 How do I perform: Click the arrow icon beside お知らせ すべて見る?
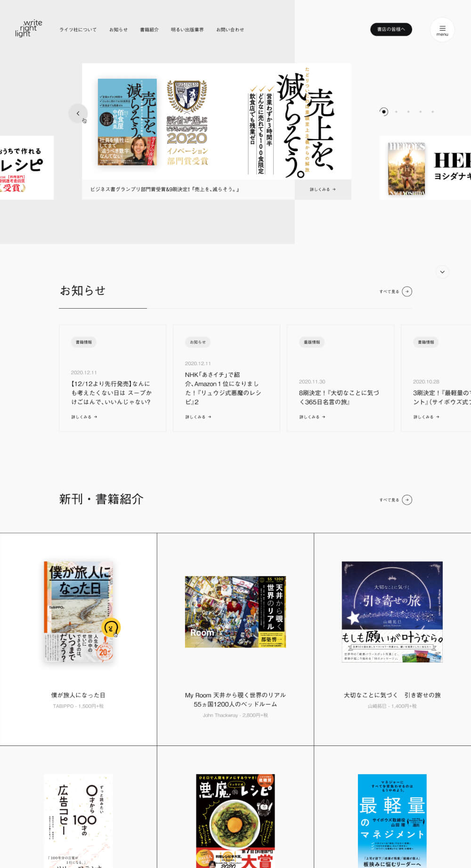click(x=407, y=292)
